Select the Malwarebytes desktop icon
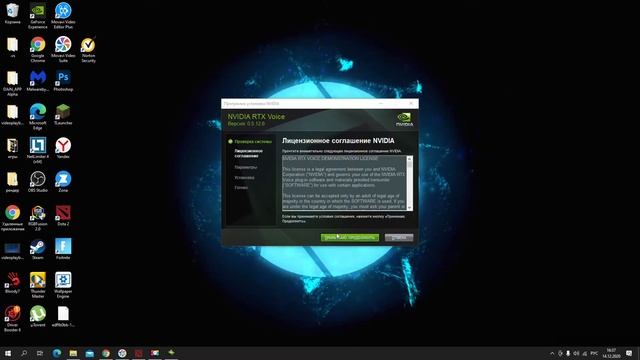Image resolution: width=640 pixels, height=360 pixels. [x=38, y=81]
